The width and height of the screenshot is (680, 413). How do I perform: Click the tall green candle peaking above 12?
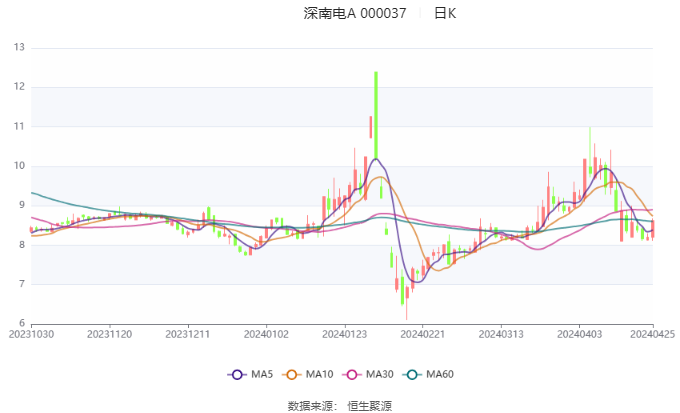(376, 115)
